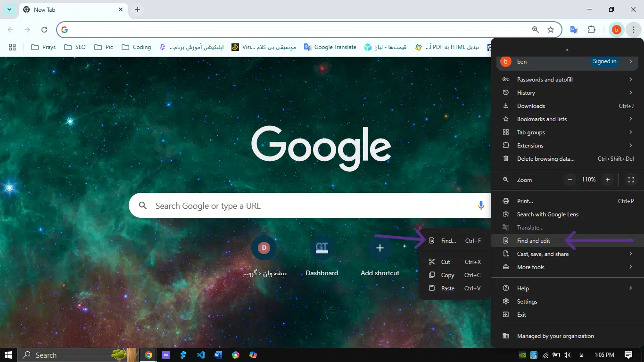Image resolution: width=644 pixels, height=362 pixels.
Task: Choose Downloads from the Chrome menu
Action: pyautogui.click(x=568, y=106)
